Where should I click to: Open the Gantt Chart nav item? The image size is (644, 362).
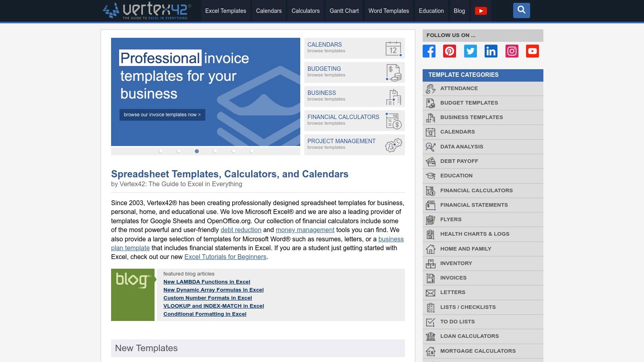click(344, 11)
